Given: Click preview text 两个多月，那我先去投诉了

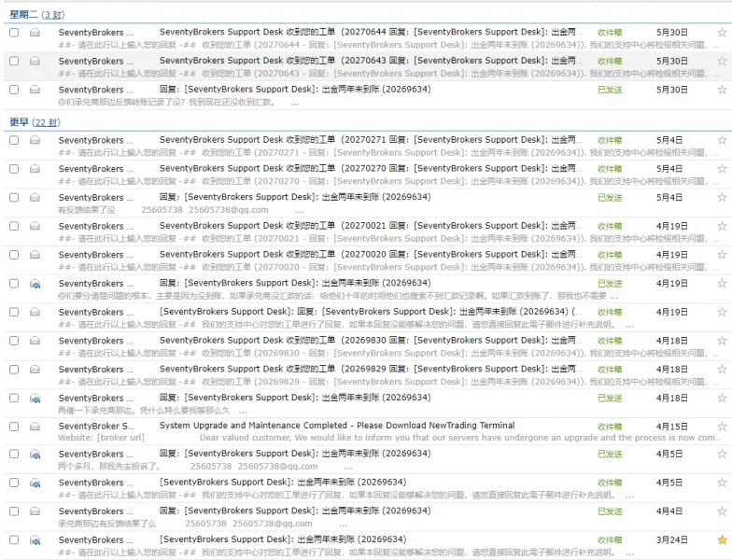Looking at the screenshot, I should (x=109, y=467).
